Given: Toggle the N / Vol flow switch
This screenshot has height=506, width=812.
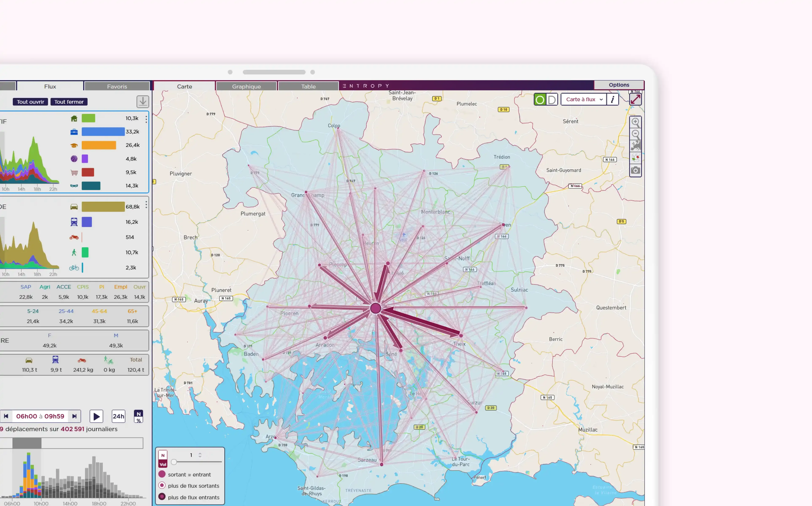Looking at the screenshot, I should point(163,459).
